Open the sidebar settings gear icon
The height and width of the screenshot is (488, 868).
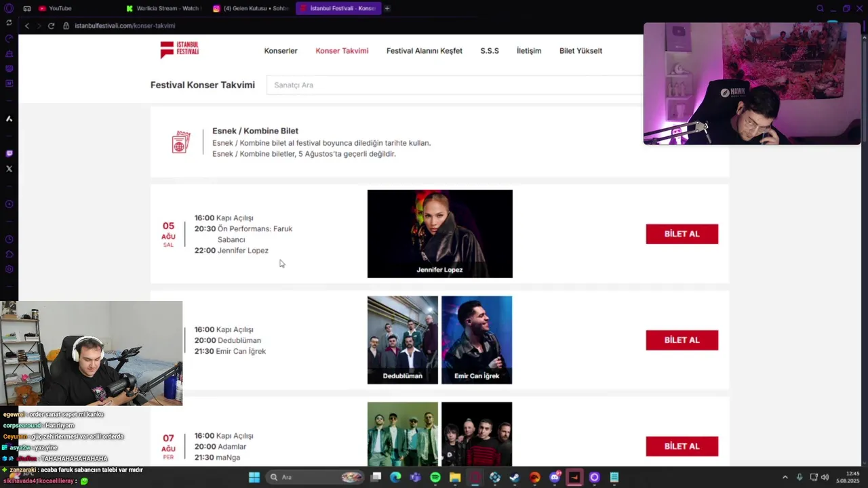[9, 269]
